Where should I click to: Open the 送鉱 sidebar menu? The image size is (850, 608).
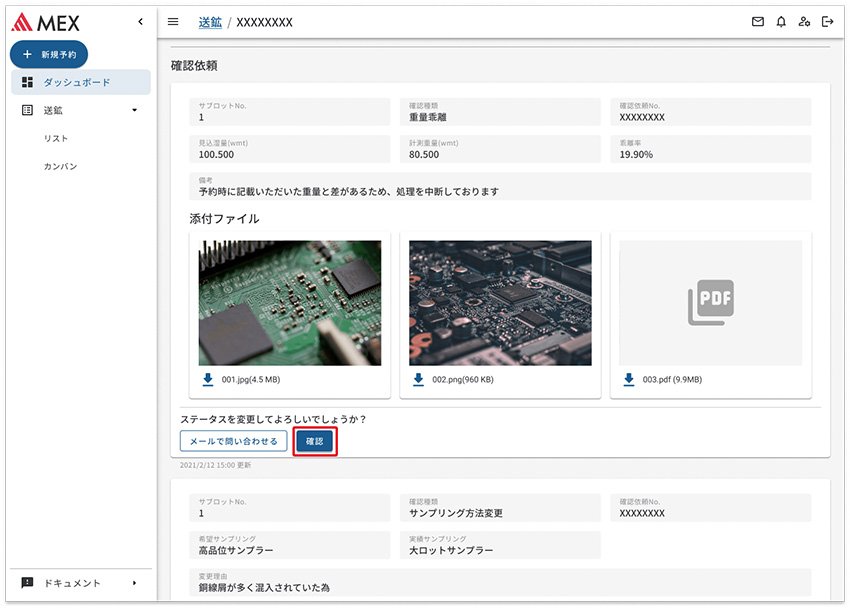click(81, 111)
